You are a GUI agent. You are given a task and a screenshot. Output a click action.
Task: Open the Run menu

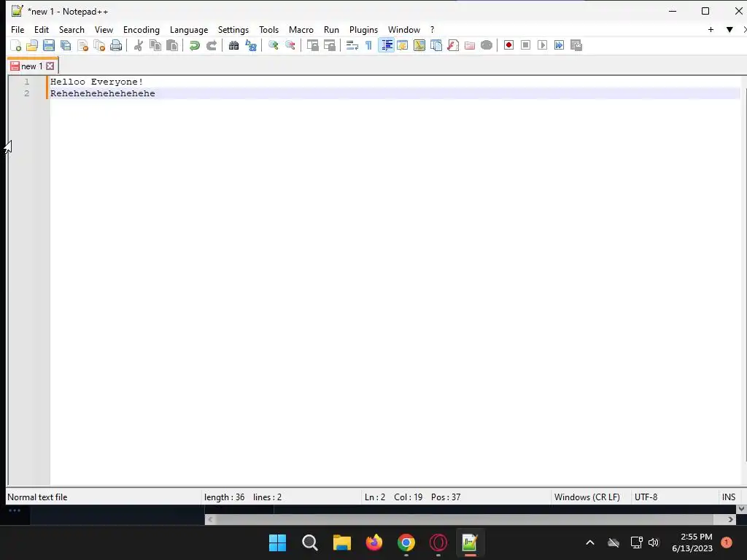pyautogui.click(x=332, y=29)
